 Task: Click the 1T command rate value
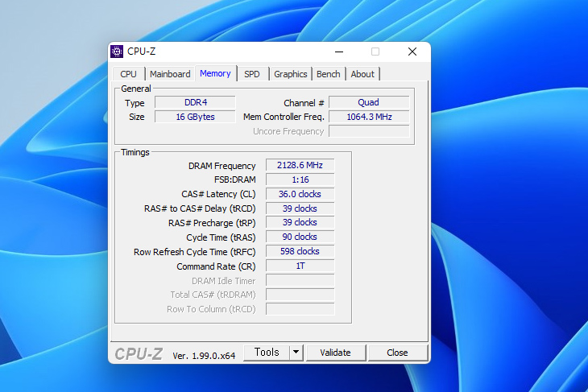[x=300, y=266]
